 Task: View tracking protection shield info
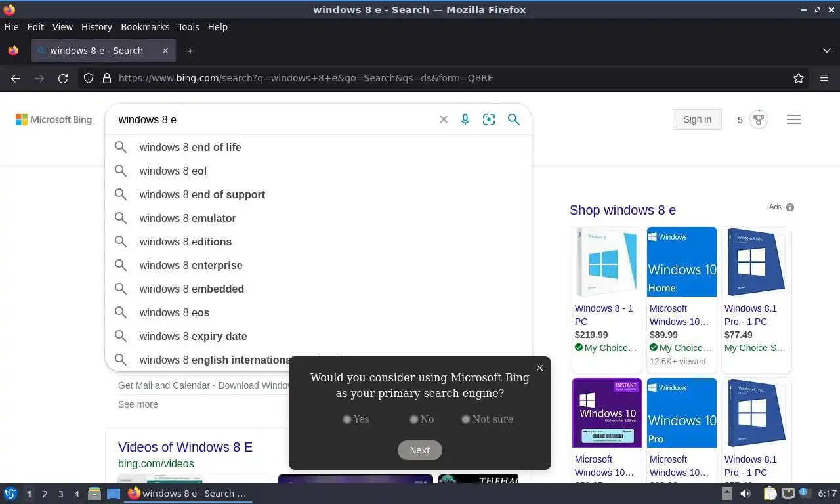[x=89, y=78]
